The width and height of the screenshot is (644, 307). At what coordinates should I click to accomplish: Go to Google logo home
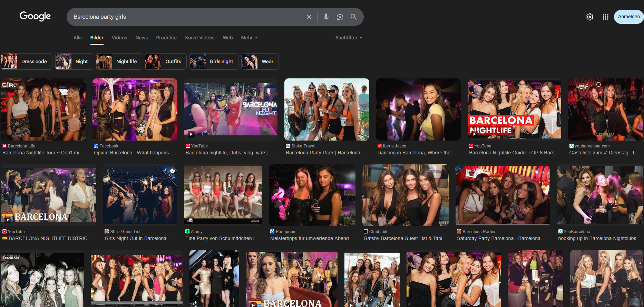(x=35, y=16)
